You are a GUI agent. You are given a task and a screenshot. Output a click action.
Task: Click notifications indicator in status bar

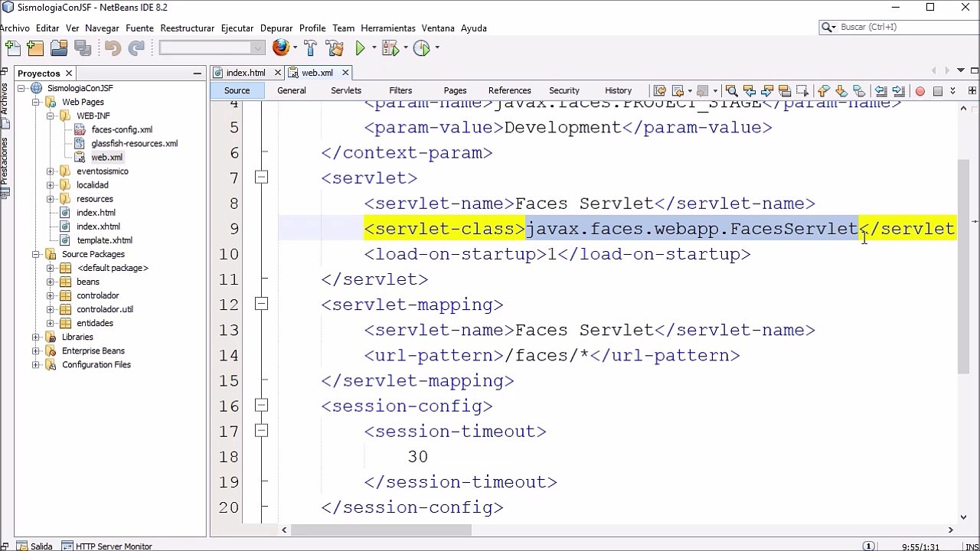(868, 546)
